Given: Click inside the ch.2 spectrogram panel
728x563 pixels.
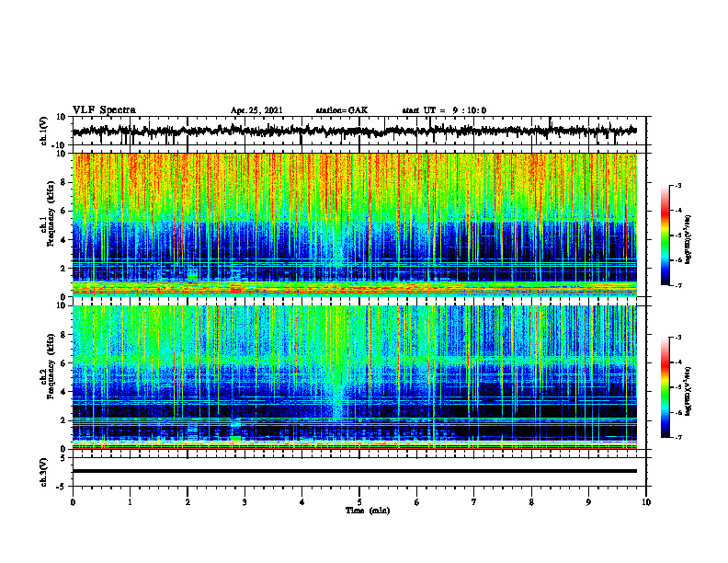Looking at the screenshot, I should pyautogui.click(x=354, y=377).
